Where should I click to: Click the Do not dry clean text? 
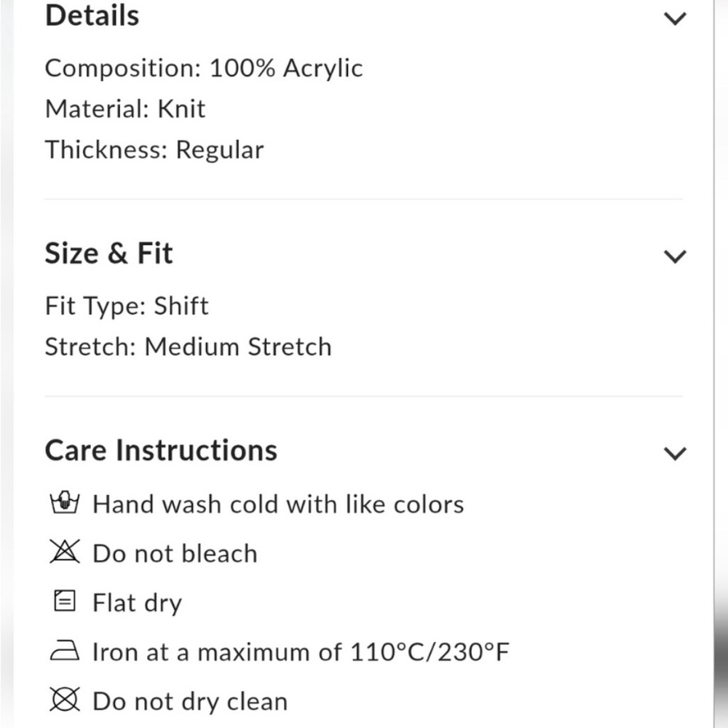click(x=190, y=702)
